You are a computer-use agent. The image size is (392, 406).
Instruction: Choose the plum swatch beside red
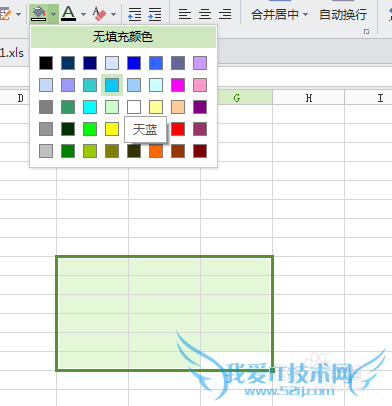tap(200, 129)
